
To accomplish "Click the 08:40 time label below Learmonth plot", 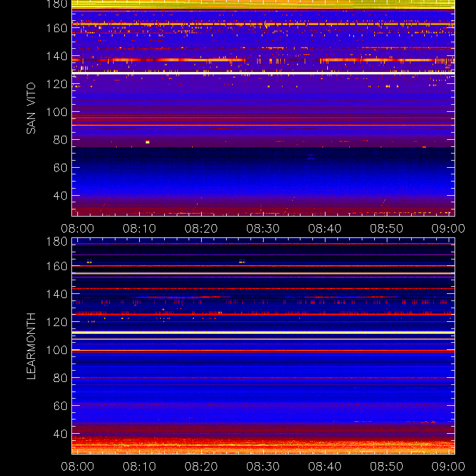I will pyautogui.click(x=325, y=466).
